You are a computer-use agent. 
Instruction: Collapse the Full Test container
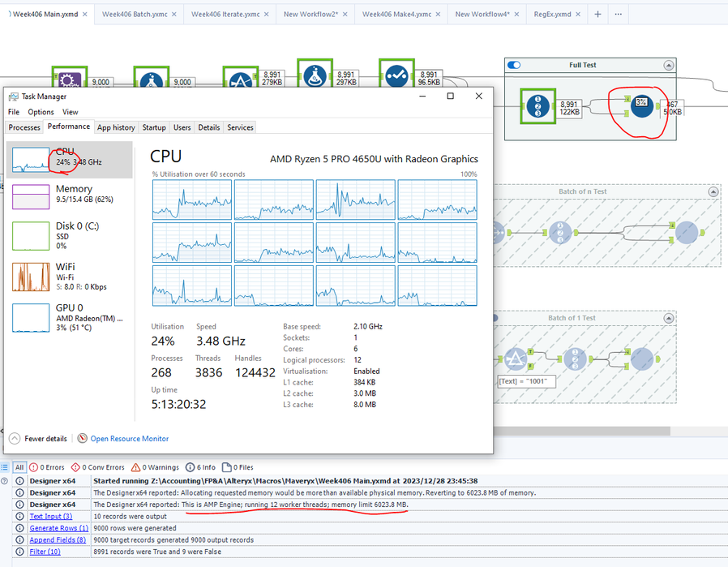668,65
